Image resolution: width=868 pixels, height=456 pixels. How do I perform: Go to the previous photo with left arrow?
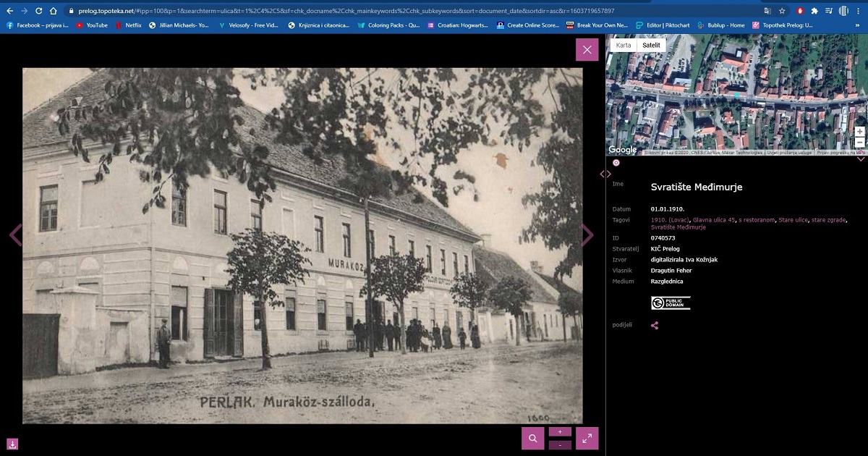pos(15,235)
